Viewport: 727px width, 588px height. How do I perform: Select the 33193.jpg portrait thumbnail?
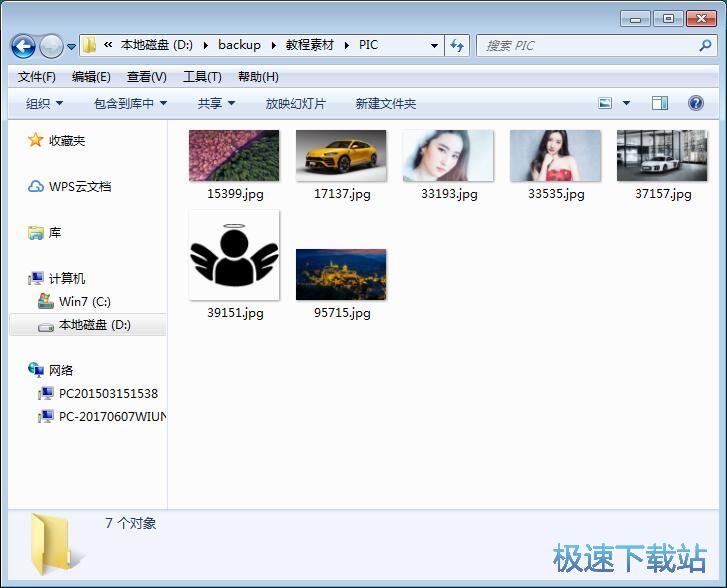(x=448, y=155)
